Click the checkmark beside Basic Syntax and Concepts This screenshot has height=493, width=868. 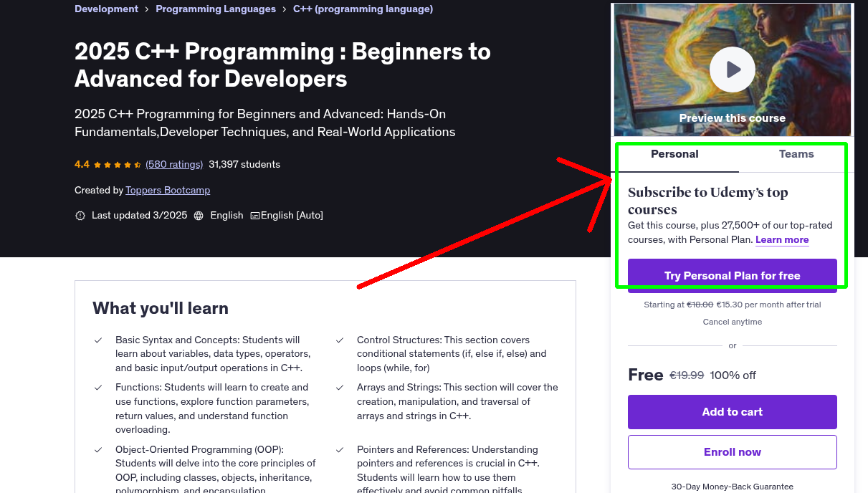pyautogui.click(x=98, y=340)
